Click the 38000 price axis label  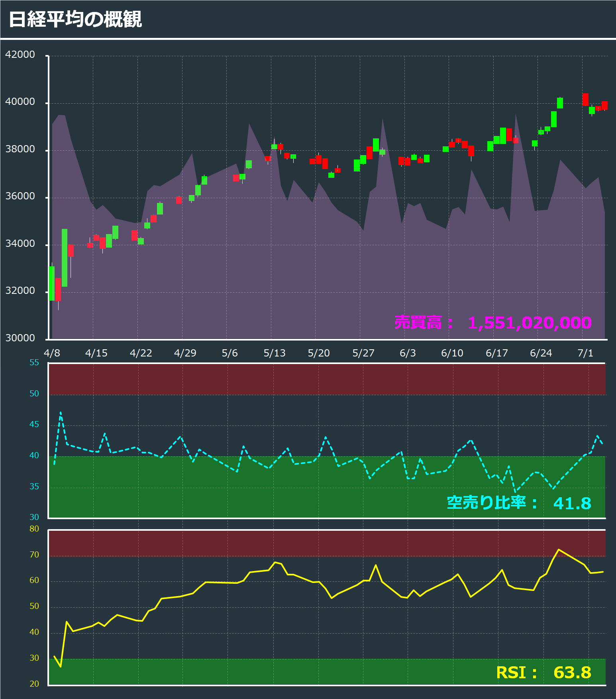click(20, 149)
